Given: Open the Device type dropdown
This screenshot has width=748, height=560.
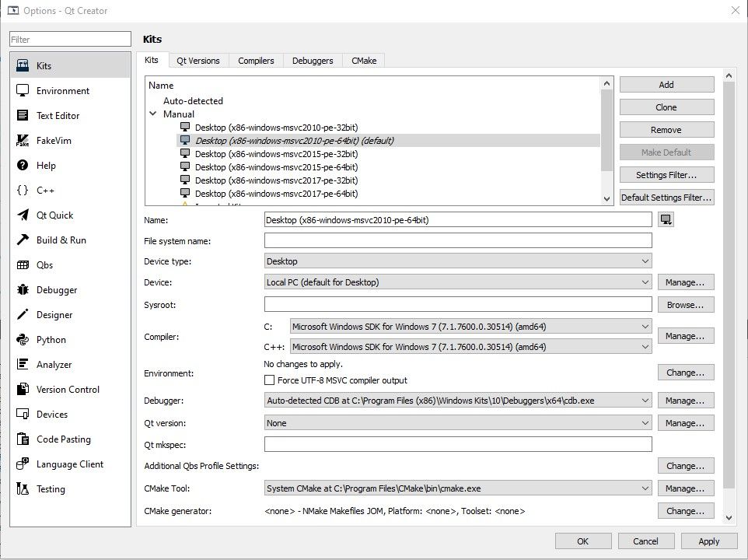Looking at the screenshot, I should tap(458, 261).
